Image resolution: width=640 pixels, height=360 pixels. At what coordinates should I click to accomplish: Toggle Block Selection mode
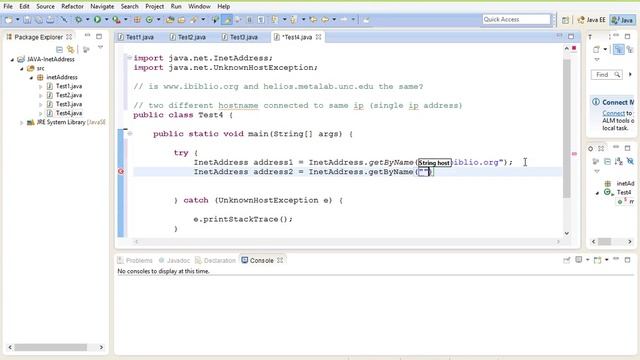[249, 20]
